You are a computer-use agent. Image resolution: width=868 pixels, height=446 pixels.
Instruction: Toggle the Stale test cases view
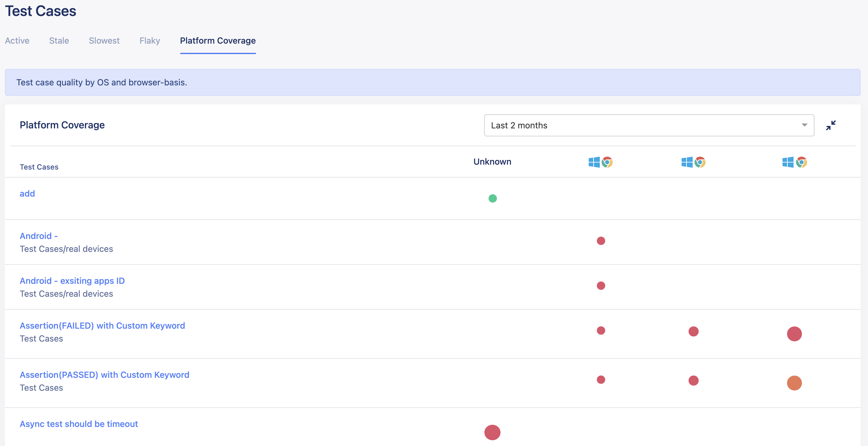(59, 40)
